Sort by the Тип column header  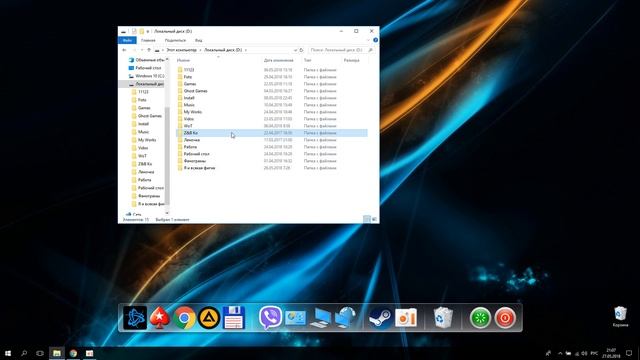[x=307, y=60]
